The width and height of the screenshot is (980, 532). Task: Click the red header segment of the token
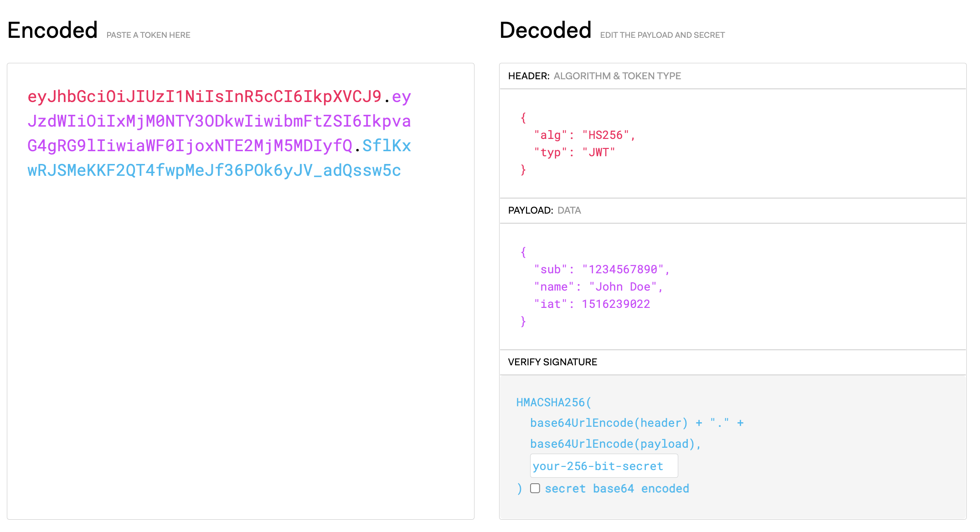tap(204, 97)
